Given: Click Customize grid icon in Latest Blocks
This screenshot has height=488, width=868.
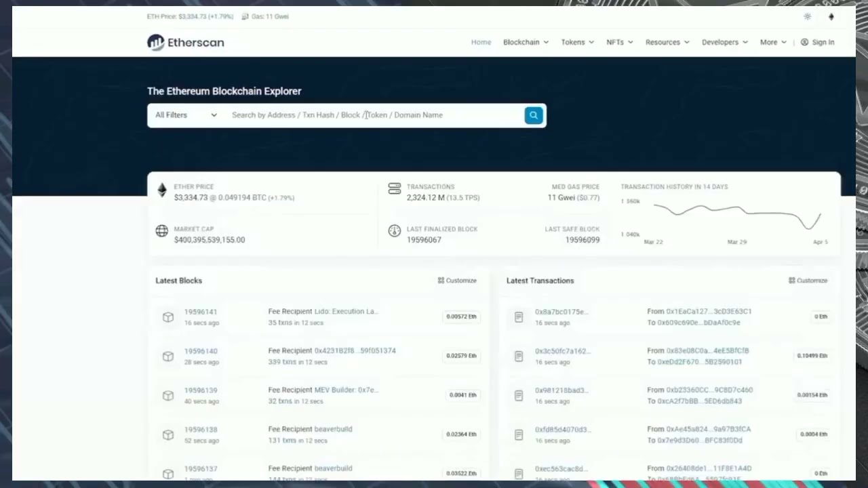Looking at the screenshot, I should coord(441,281).
